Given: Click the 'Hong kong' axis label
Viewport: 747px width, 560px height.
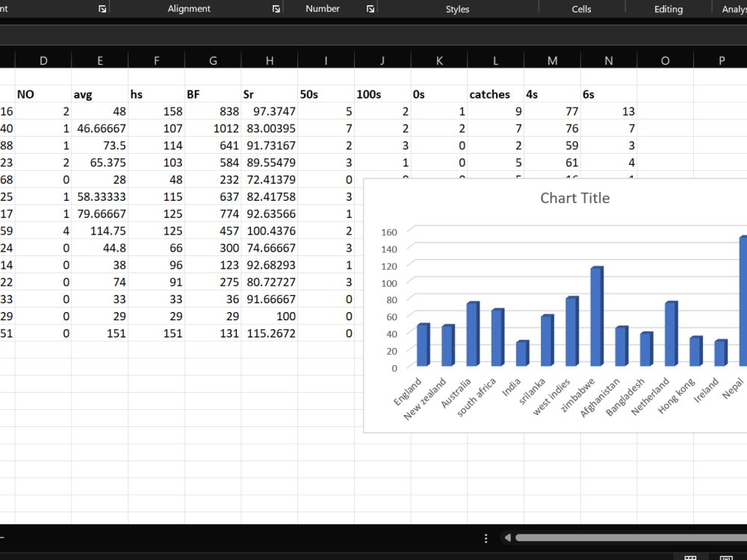Looking at the screenshot, I should [x=677, y=395].
